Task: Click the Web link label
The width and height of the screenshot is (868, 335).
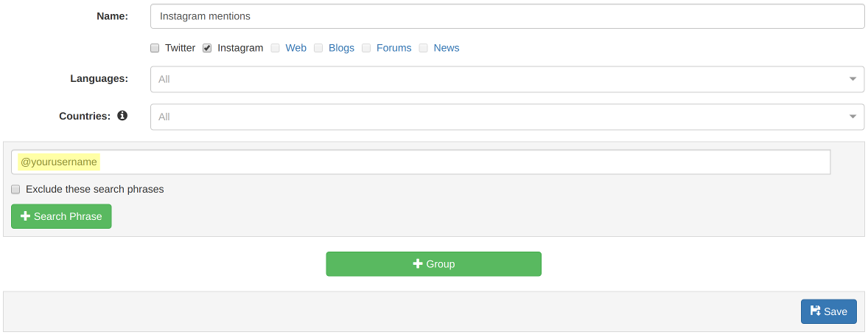Action: coord(295,48)
